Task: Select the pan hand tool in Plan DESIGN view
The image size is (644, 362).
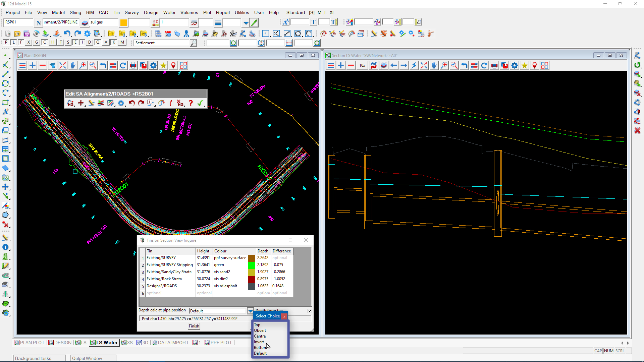Action: [73, 65]
